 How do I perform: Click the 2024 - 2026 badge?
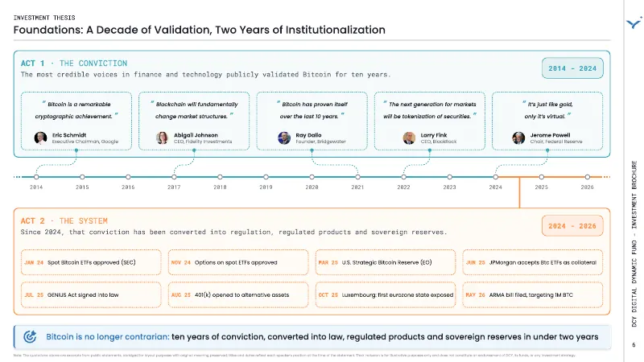click(572, 226)
